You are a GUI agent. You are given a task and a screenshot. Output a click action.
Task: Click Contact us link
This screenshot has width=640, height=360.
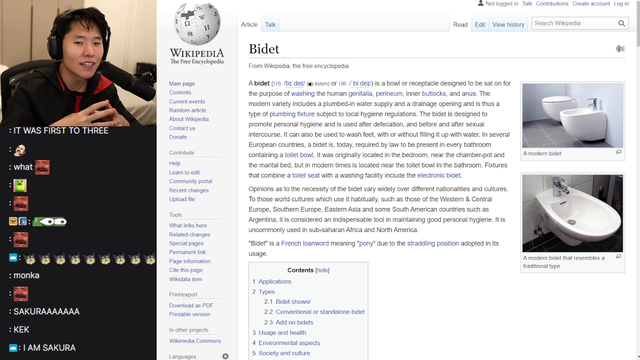182,128
